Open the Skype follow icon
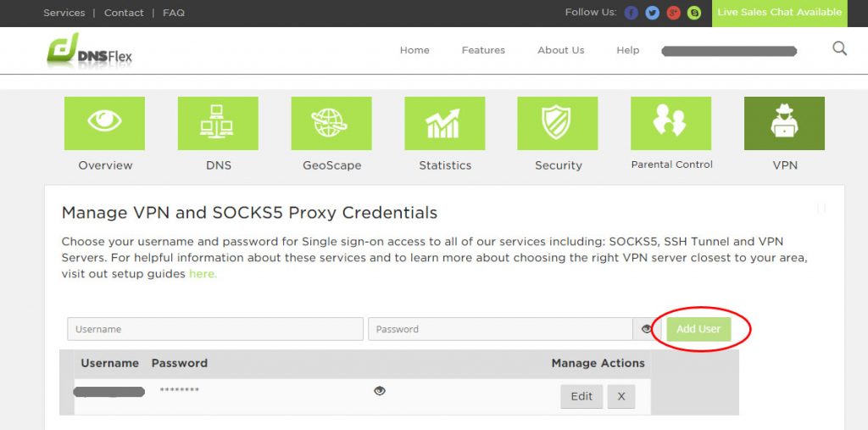 pos(694,13)
